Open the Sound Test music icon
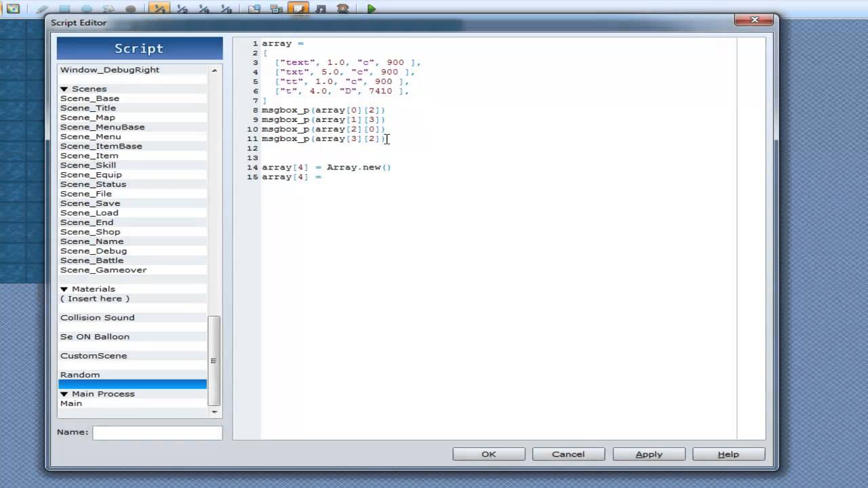868x488 pixels. pos(321,9)
